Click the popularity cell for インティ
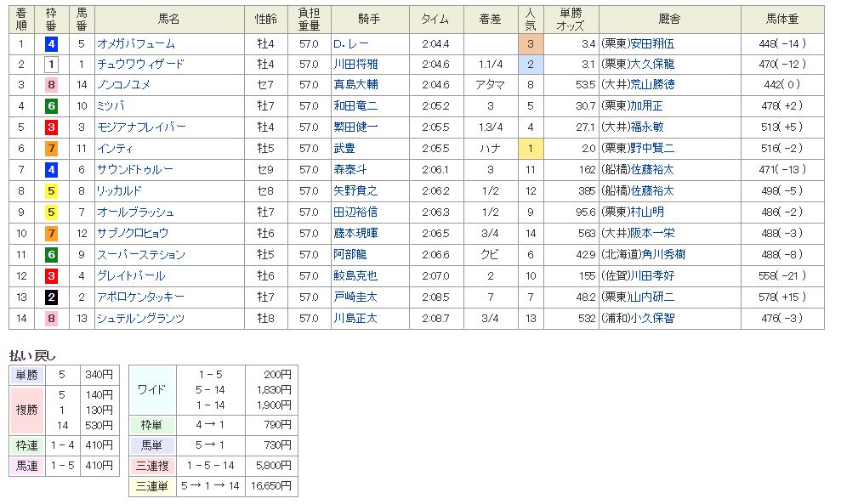This screenshot has width=841, height=504. pos(531,149)
